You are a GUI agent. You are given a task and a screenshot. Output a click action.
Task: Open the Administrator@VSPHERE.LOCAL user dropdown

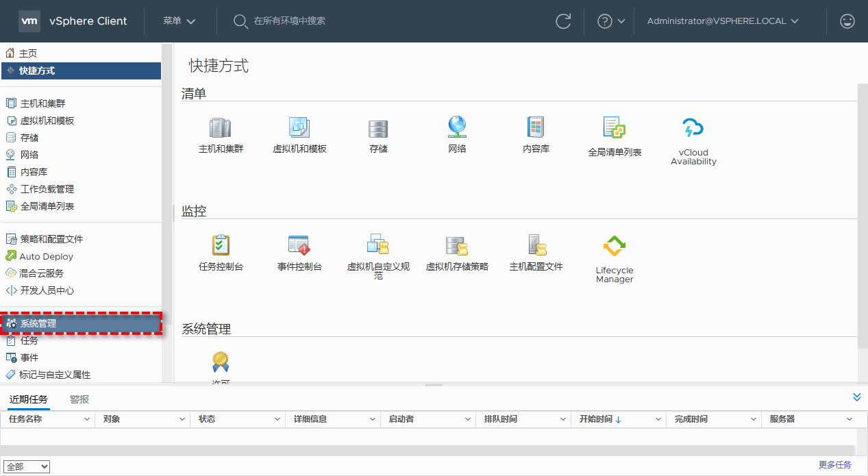(x=723, y=21)
